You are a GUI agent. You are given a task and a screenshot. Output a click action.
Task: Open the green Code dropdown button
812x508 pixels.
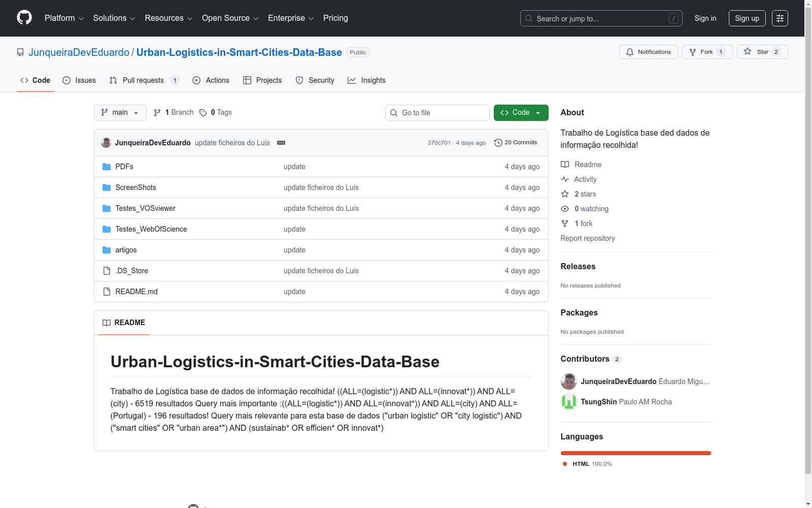(x=521, y=113)
